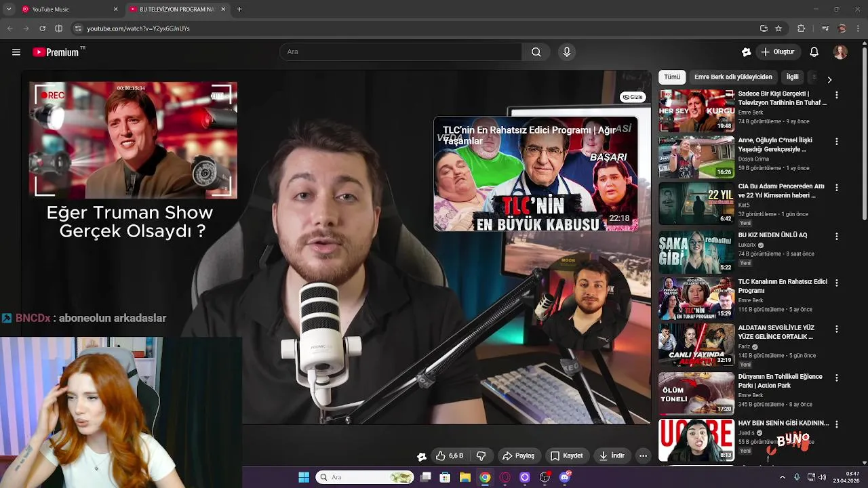Open Chrome media control icon
868x488 pixels.
pos(825,28)
